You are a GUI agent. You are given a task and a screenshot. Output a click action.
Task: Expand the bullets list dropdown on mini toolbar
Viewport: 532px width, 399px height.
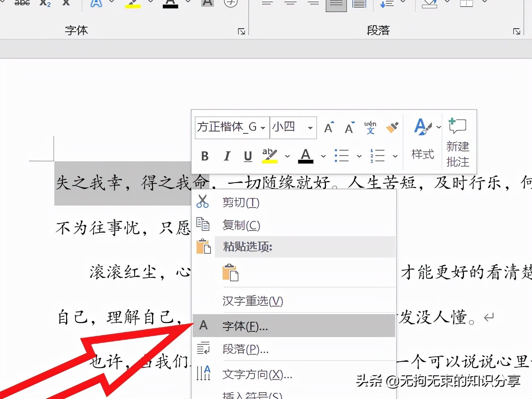coord(358,156)
